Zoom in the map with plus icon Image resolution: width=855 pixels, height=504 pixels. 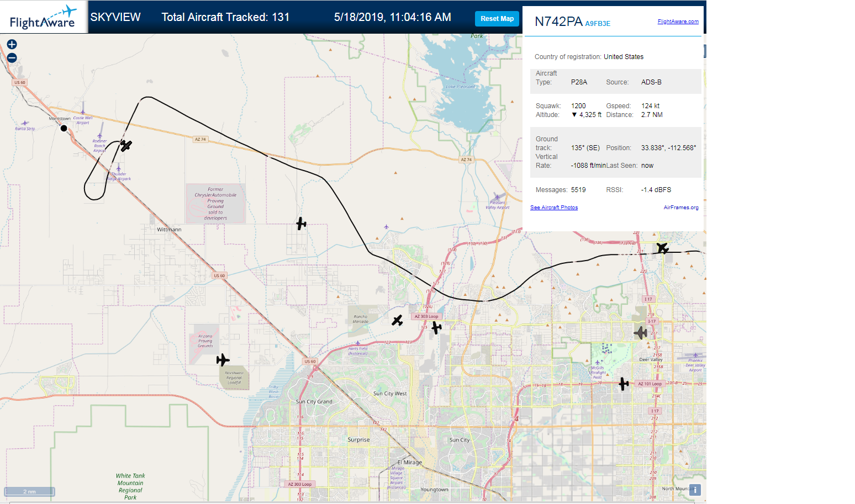pyautogui.click(x=12, y=44)
